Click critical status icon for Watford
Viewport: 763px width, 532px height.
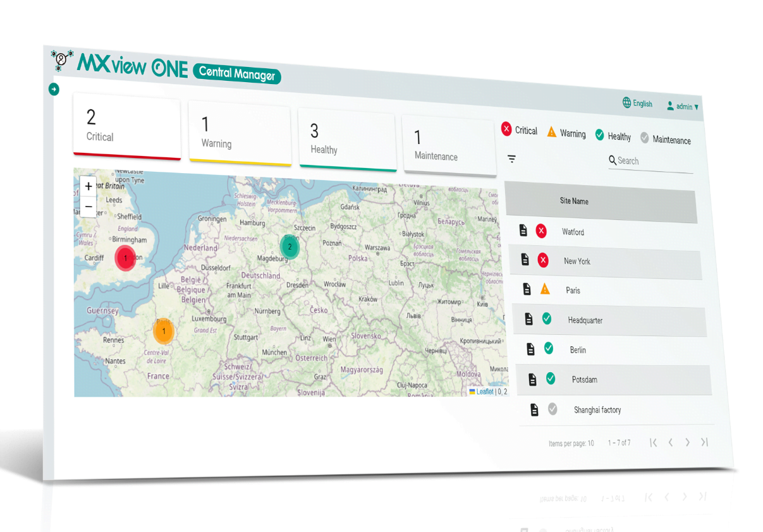click(x=541, y=231)
